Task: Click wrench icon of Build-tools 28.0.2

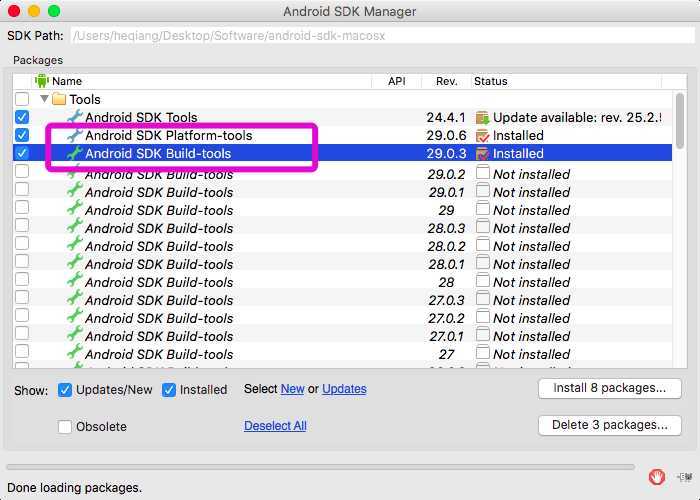Action: click(x=75, y=245)
